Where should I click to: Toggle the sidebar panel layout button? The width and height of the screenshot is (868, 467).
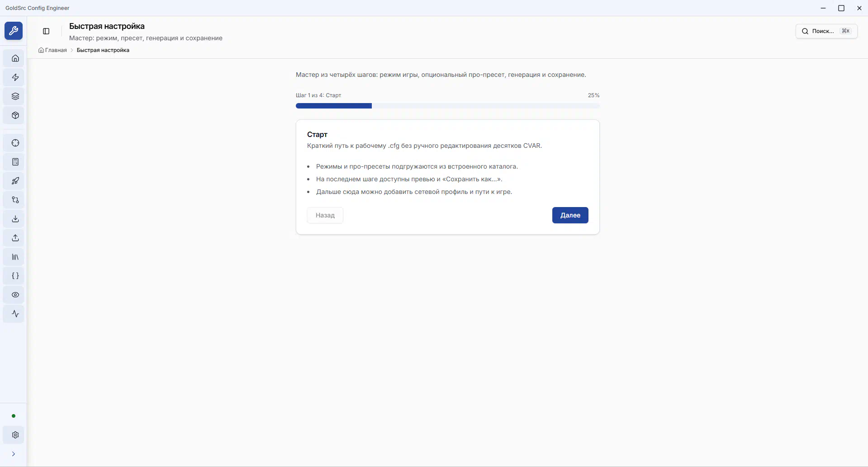[46, 31]
